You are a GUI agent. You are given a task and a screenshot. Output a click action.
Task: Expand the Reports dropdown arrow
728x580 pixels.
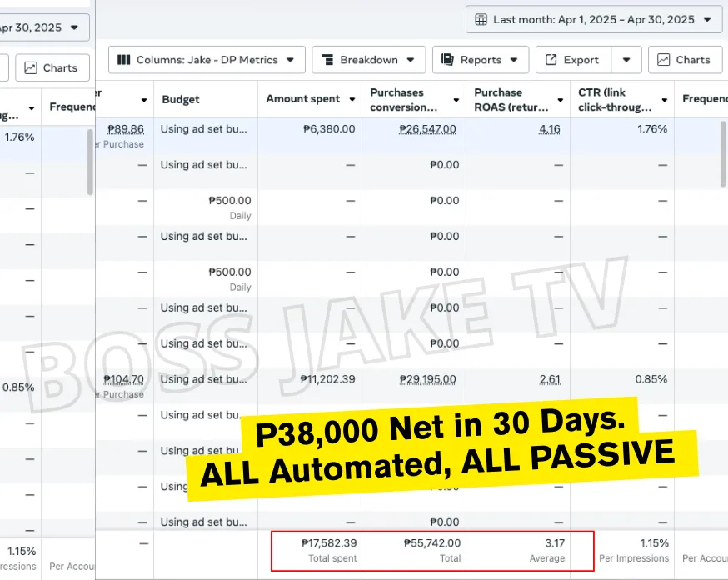(x=513, y=60)
